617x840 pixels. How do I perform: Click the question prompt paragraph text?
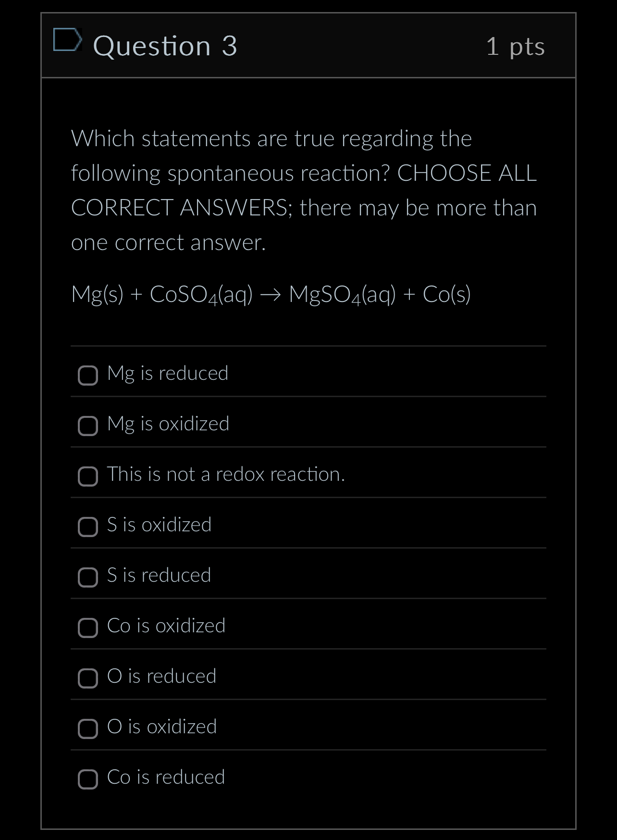(303, 190)
